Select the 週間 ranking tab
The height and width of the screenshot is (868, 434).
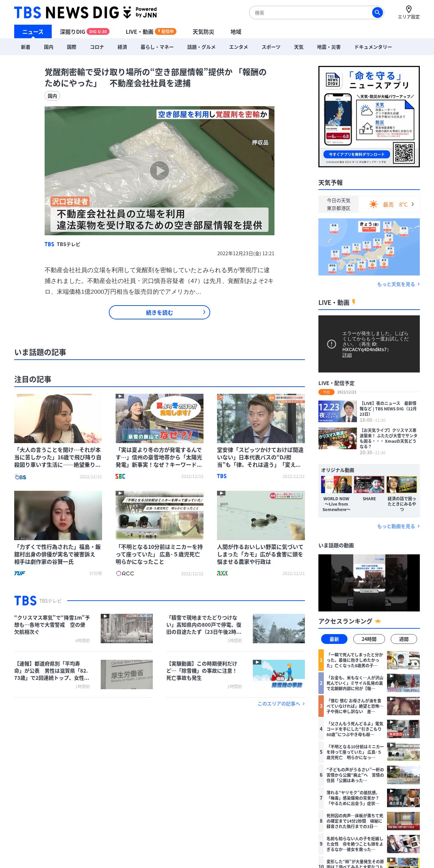(404, 639)
